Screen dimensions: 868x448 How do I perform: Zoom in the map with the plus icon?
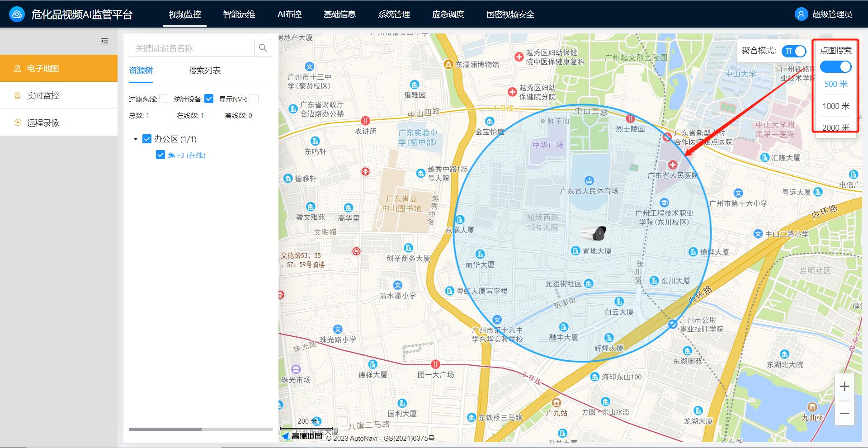pyautogui.click(x=844, y=386)
